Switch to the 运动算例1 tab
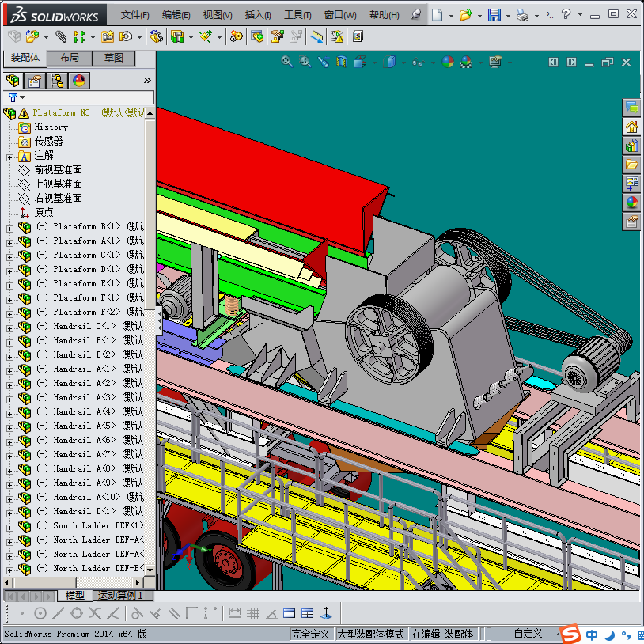The width and height of the screenshot is (644, 644). [x=119, y=595]
